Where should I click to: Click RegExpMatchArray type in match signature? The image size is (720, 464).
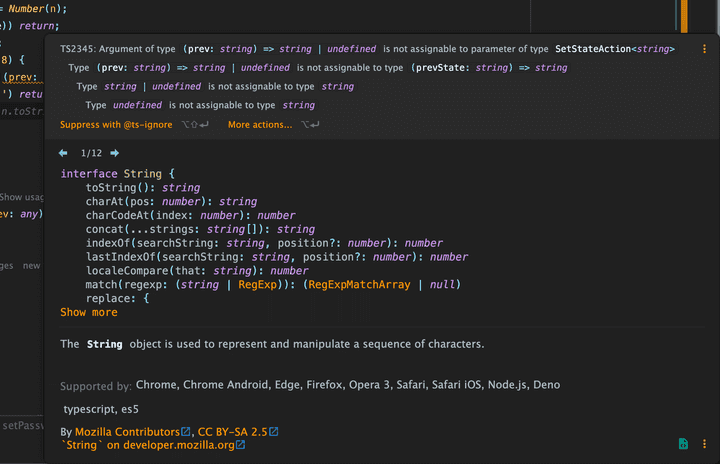[x=360, y=285]
